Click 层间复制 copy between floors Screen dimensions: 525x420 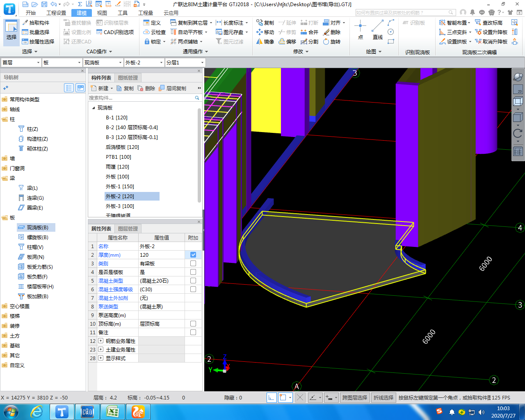172,88
